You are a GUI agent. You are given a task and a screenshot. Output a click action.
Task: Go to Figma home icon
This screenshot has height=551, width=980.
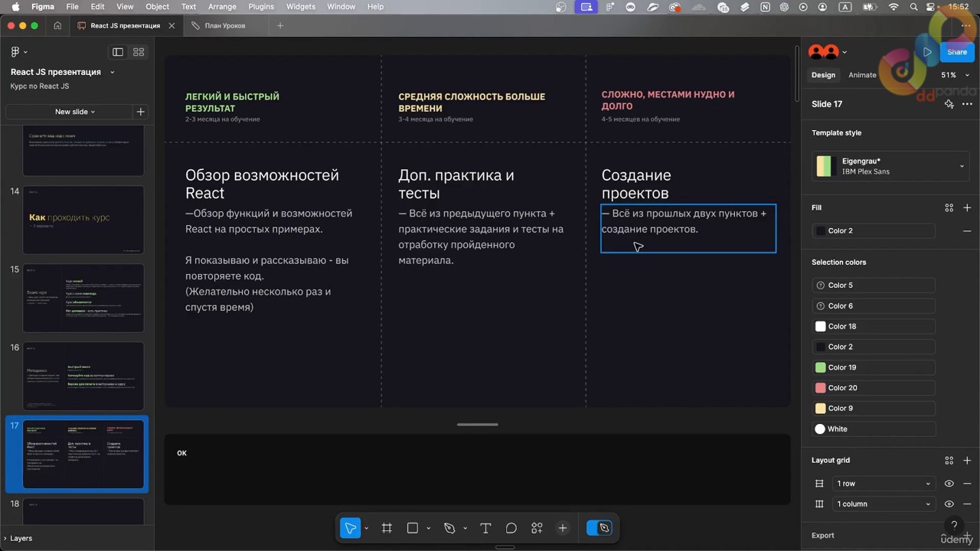pos(57,25)
